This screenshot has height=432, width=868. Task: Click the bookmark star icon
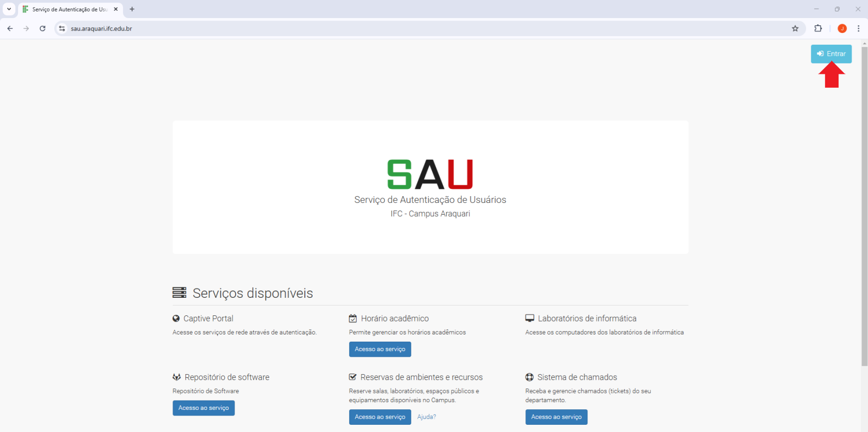[x=795, y=28]
